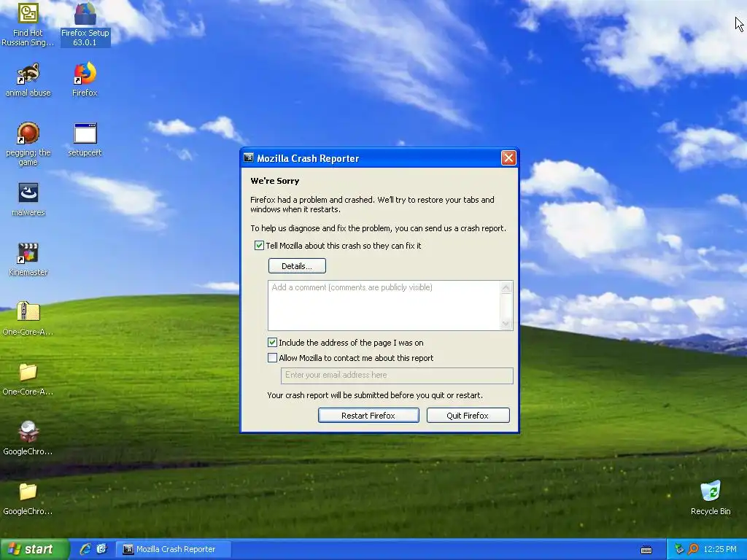Screen dimensions: 747x560
Task: Click the keyboard tray icon in taskbar
Action: coord(646,550)
